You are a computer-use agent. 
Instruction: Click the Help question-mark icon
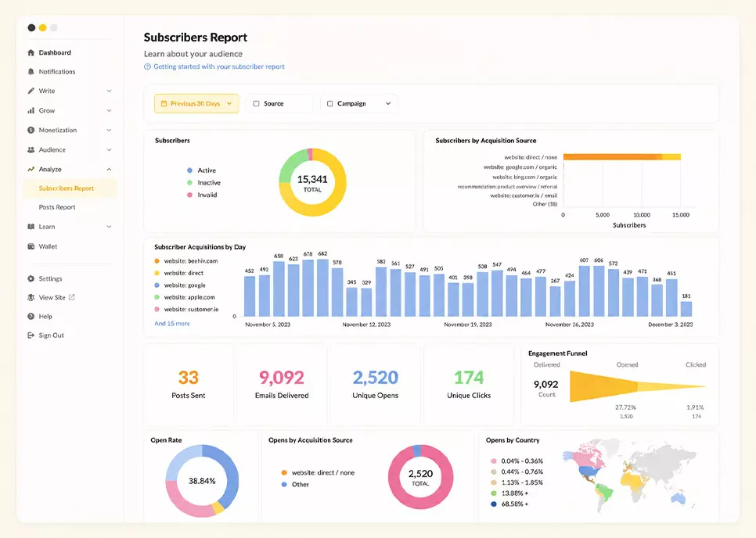point(31,317)
